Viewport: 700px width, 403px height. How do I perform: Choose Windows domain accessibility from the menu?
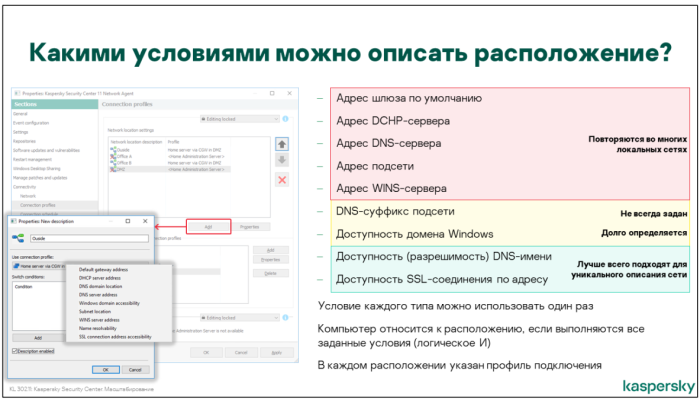109,303
